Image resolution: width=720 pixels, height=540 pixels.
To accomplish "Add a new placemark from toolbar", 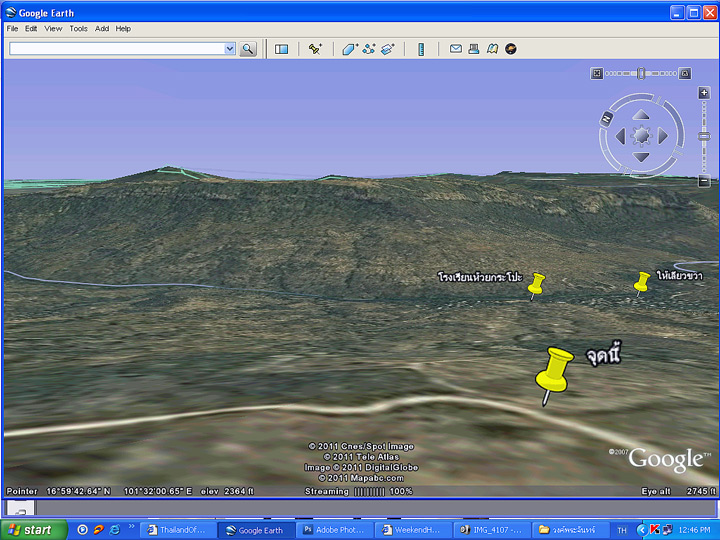I will (315, 49).
